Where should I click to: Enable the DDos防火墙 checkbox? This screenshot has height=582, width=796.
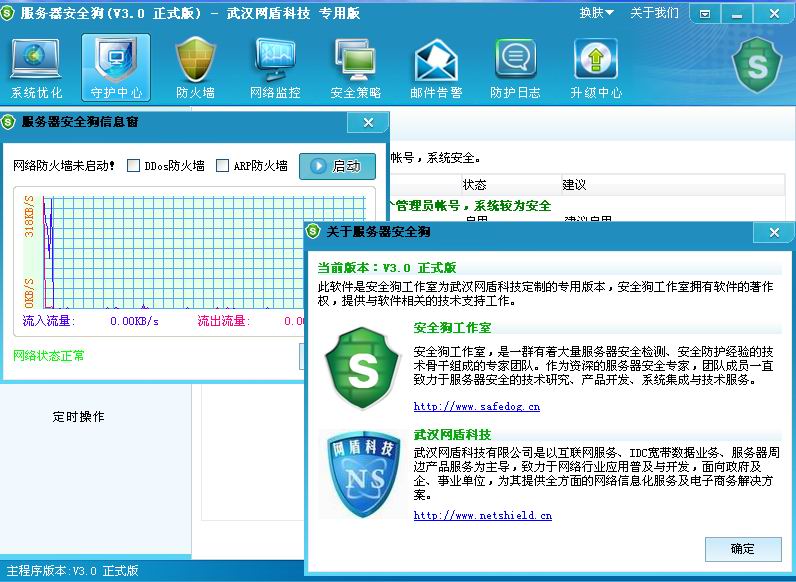pos(134,166)
